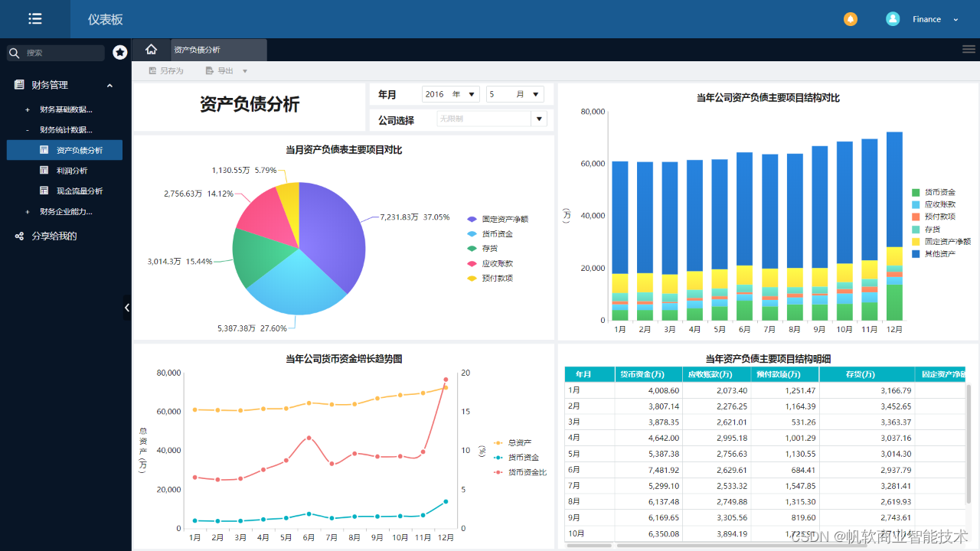Toggle 货币资金比 in the line chart legend
The image size is (980, 551).
pos(520,472)
